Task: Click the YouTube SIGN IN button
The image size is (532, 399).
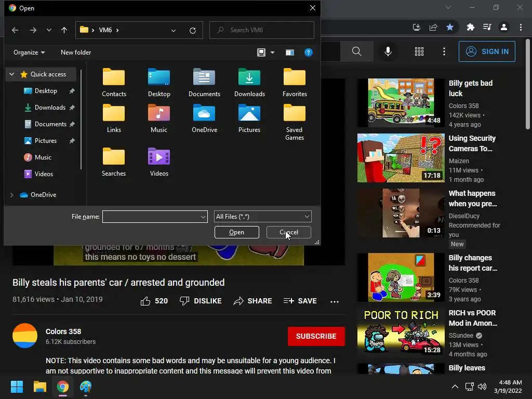Action: tap(487, 51)
